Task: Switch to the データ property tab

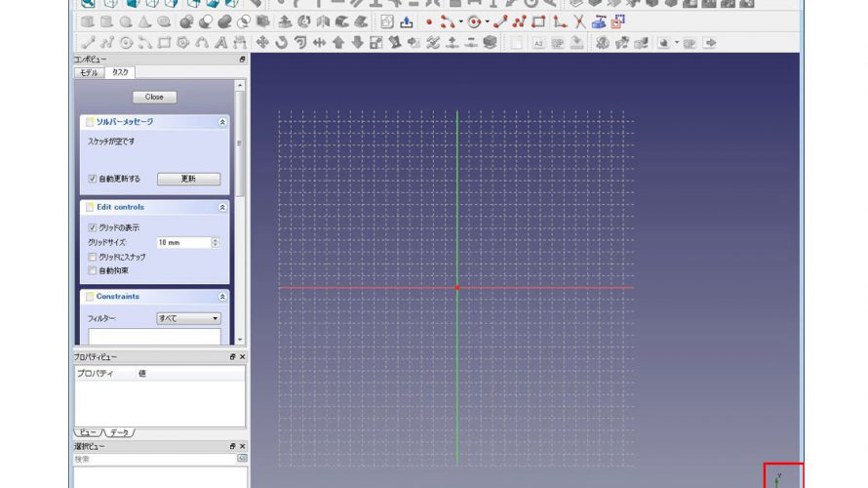Action: (x=119, y=432)
